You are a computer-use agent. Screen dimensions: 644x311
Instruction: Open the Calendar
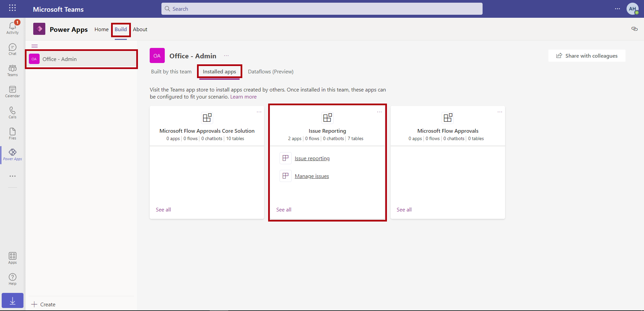[12, 91]
